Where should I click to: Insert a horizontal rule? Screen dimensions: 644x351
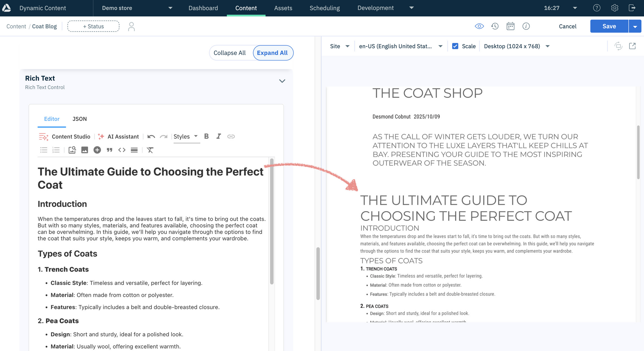(x=134, y=150)
